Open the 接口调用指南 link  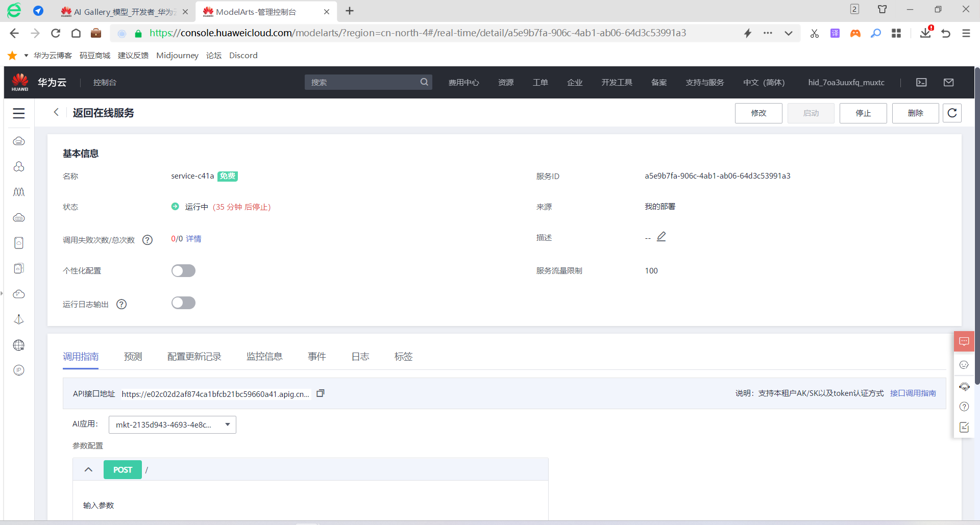pyautogui.click(x=913, y=393)
